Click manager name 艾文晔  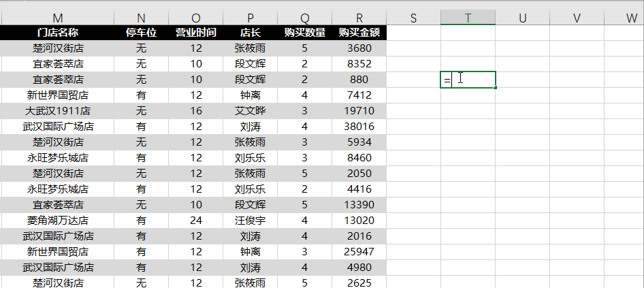point(251,110)
